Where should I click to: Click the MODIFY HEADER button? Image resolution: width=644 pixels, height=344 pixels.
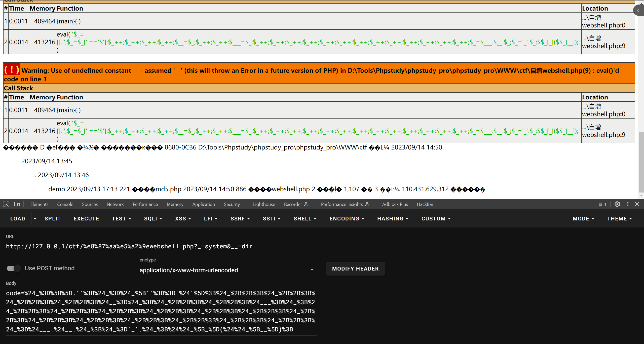[355, 269]
